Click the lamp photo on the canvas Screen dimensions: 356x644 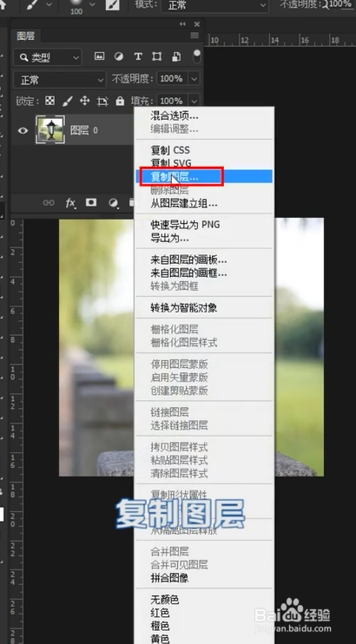tap(191, 347)
